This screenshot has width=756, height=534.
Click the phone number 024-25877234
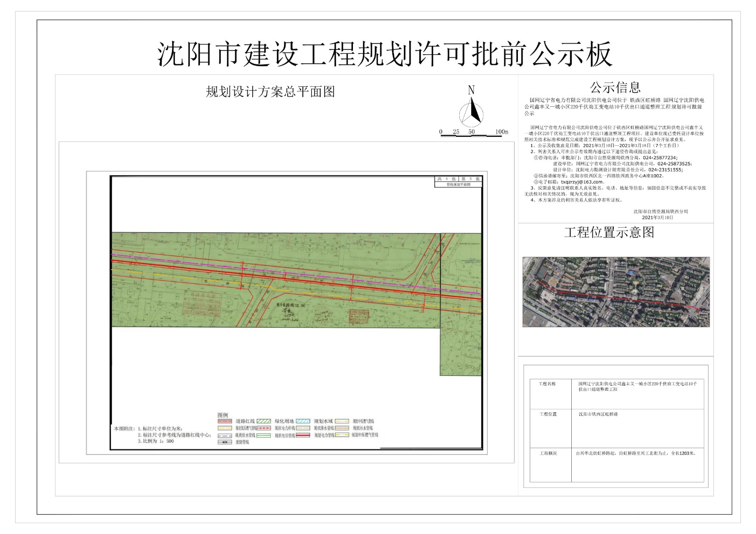pos(660,157)
